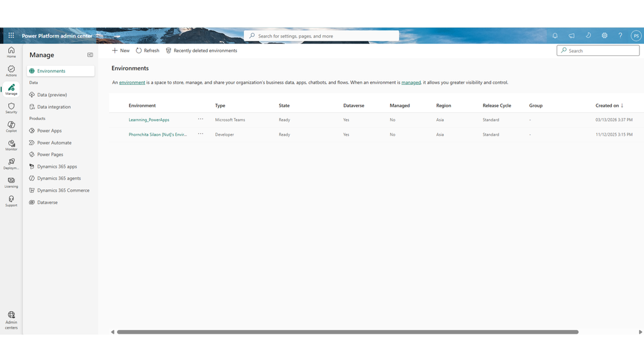Image resolution: width=644 pixels, height=362 pixels.
Task: Sort by Dataverse column header
Action: 353,106
